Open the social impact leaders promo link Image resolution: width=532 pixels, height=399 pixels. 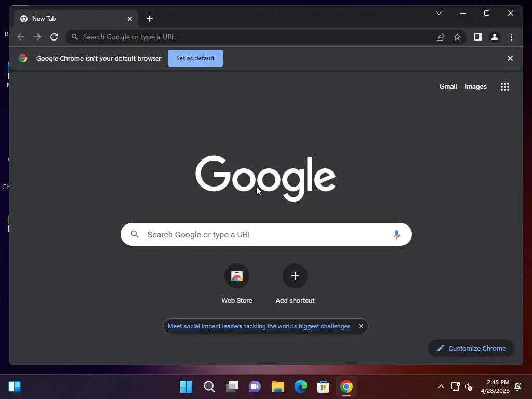pyautogui.click(x=259, y=326)
